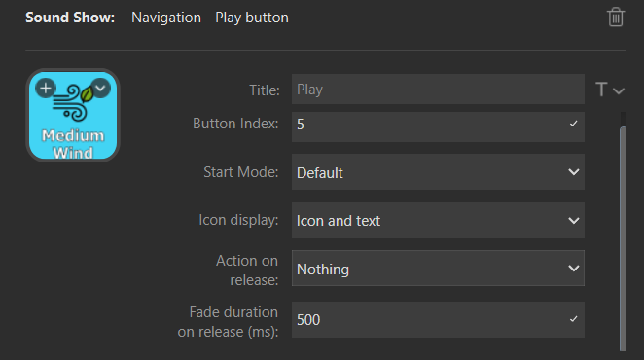Viewport: 644px width, 360px height.
Task: Open the Icon display dropdown
Action: coord(438,220)
